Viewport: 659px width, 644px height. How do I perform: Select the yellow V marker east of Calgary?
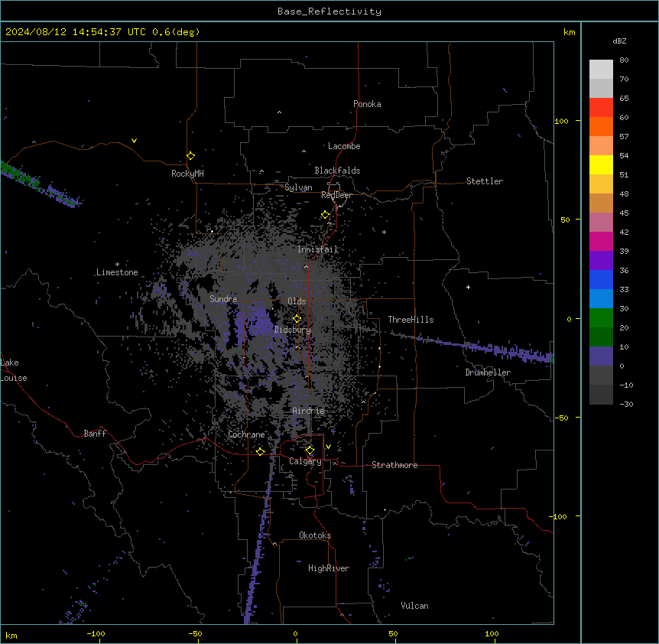[x=328, y=447]
